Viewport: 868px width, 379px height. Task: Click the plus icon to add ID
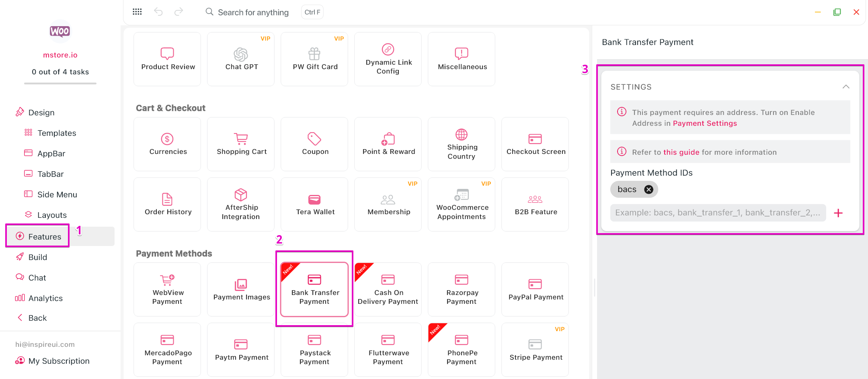click(x=838, y=213)
